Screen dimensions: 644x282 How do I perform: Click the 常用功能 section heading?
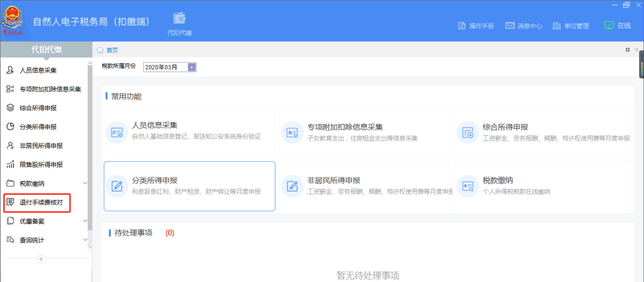[127, 97]
